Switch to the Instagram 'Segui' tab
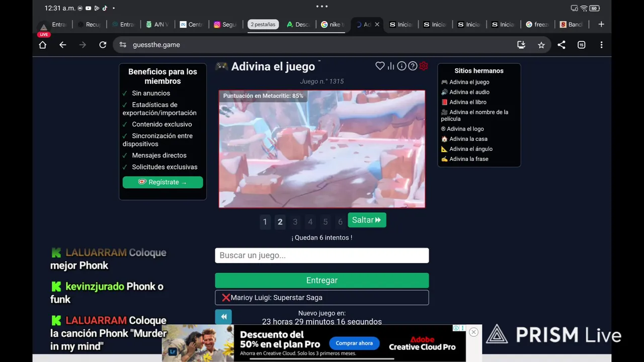 coord(225,24)
